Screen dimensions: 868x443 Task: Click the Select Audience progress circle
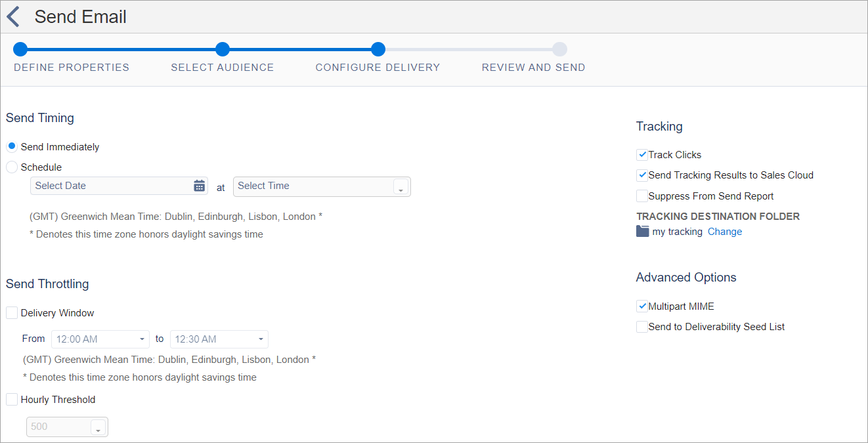pyautogui.click(x=223, y=49)
